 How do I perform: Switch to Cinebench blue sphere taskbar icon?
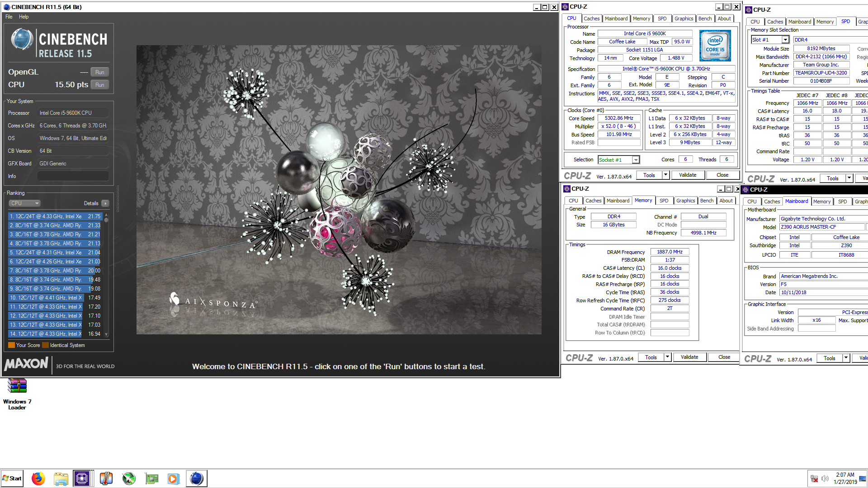(x=197, y=479)
